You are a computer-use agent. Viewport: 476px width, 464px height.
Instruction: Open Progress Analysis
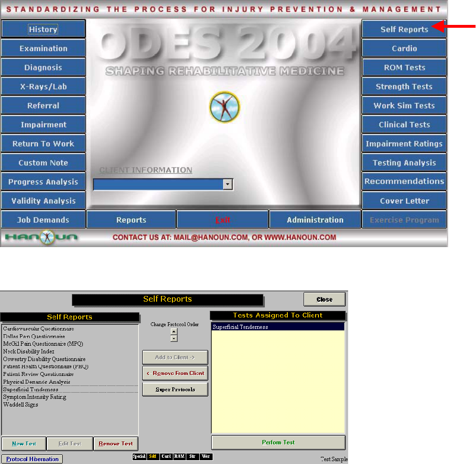coord(43,182)
